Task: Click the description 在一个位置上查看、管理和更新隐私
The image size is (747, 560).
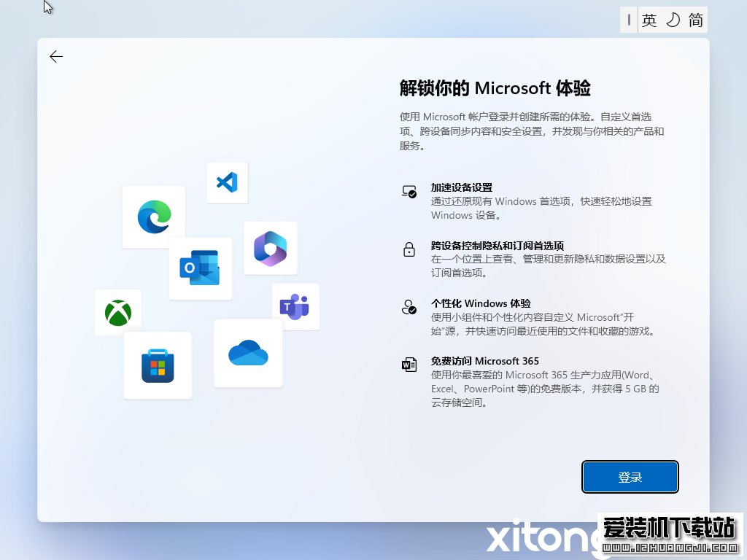Action: [x=549, y=265]
